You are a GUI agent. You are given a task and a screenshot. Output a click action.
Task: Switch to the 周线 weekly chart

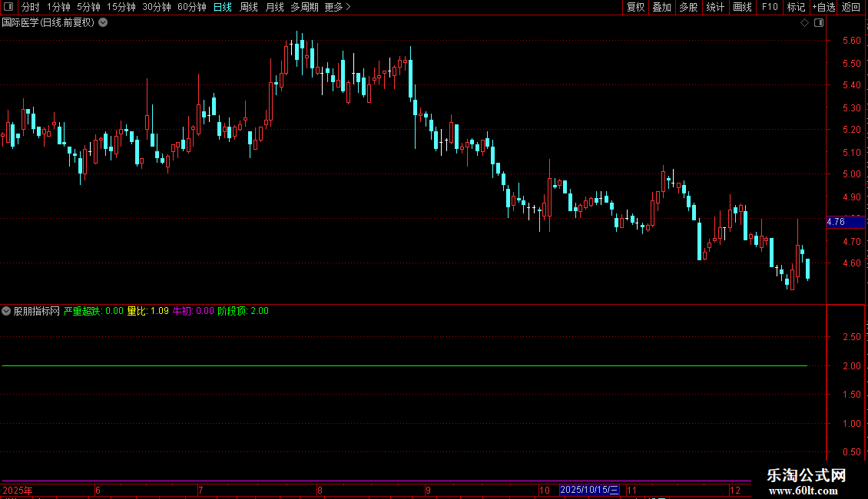point(249,7)
